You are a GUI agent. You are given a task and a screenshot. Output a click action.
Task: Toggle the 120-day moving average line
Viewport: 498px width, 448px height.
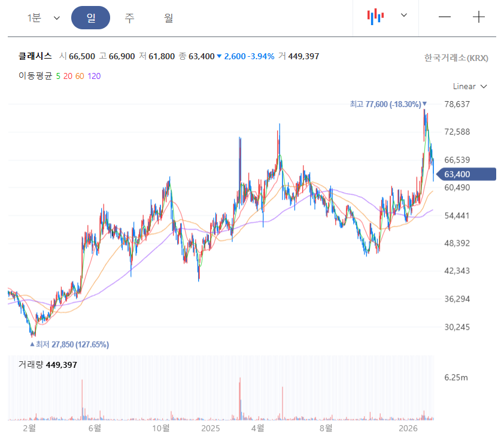pyautogui.click(x=94, y=76)
